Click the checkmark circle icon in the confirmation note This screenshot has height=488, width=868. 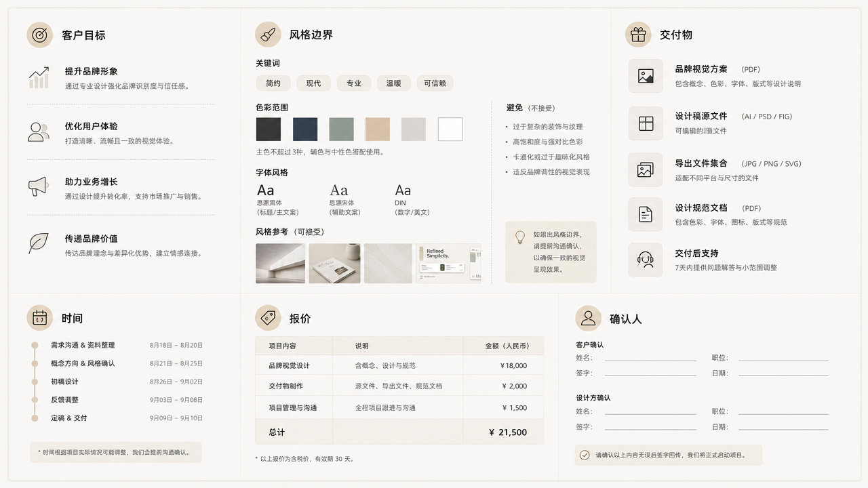[x=585, y=455]
